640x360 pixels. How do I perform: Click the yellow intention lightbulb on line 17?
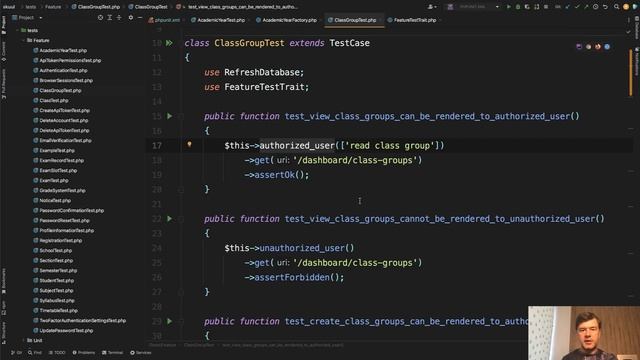click(x=189, y=144)
